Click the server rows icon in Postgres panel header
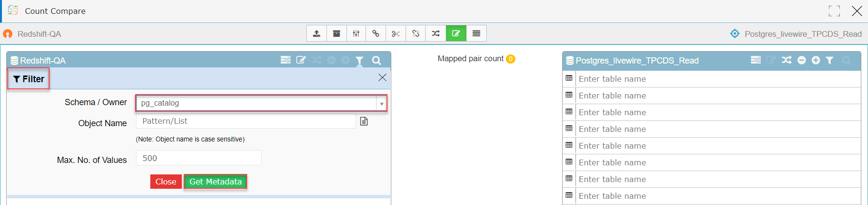Screen dimensions: 868x205 point(756,60)
